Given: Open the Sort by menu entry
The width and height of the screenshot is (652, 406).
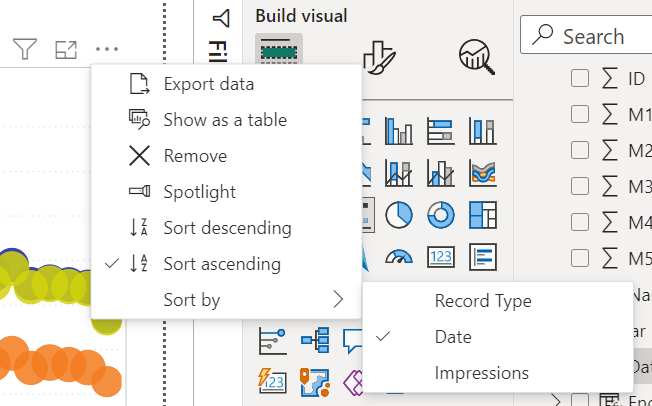Looking at the screenshot, I should (226, 300).
